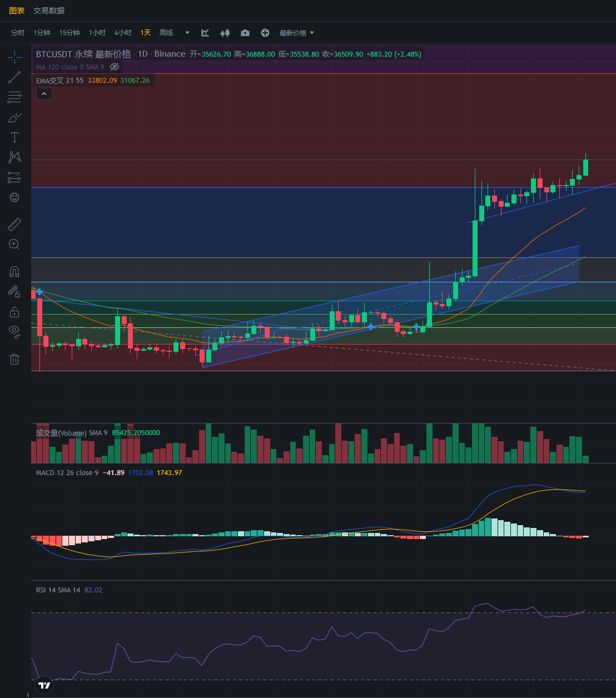Select the trend line drawing tool
Viewport: 616px width, 698px height.
[14, 77]
